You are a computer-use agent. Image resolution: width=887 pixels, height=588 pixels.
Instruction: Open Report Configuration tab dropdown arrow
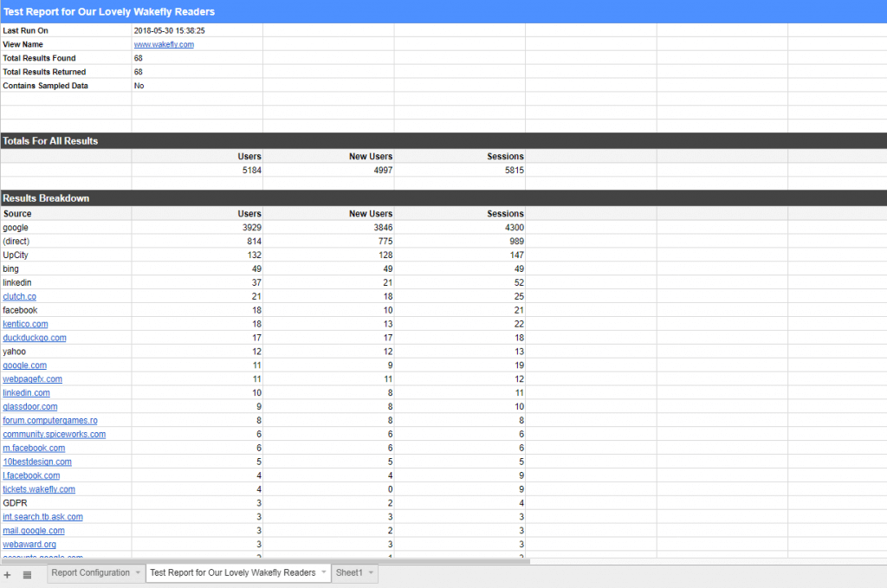pyautogui.click(x=138, y=572)
